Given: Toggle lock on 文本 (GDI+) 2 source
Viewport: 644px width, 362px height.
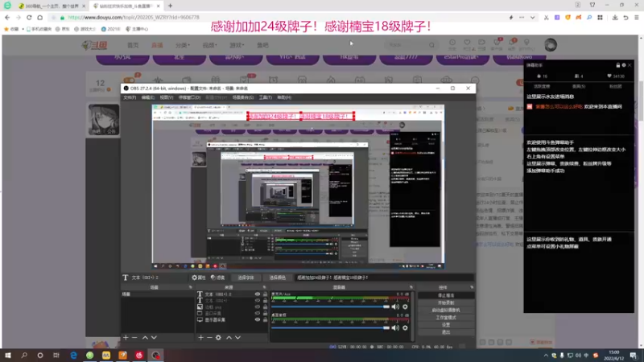Looking at the screenshot, I should coord(265,294).
